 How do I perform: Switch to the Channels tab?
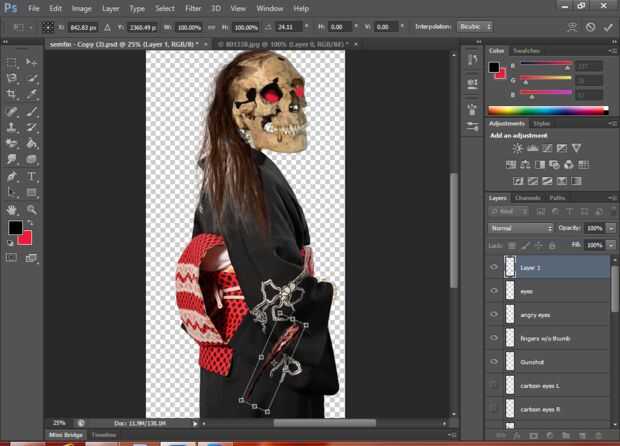pos(527,198)
